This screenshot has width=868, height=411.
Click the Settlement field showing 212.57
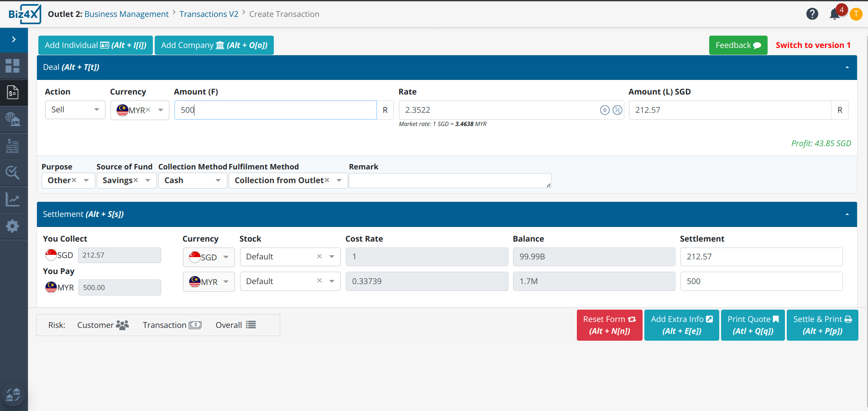[761, 257]
